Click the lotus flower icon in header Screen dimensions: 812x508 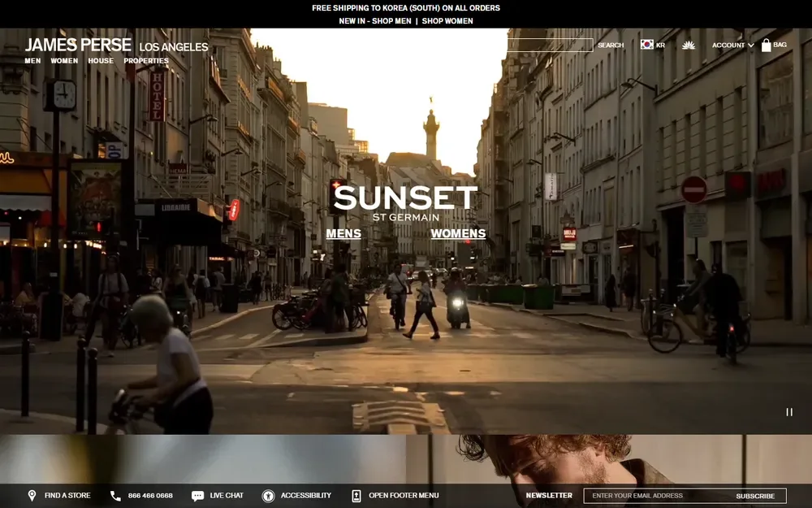(x=689, y=45)
